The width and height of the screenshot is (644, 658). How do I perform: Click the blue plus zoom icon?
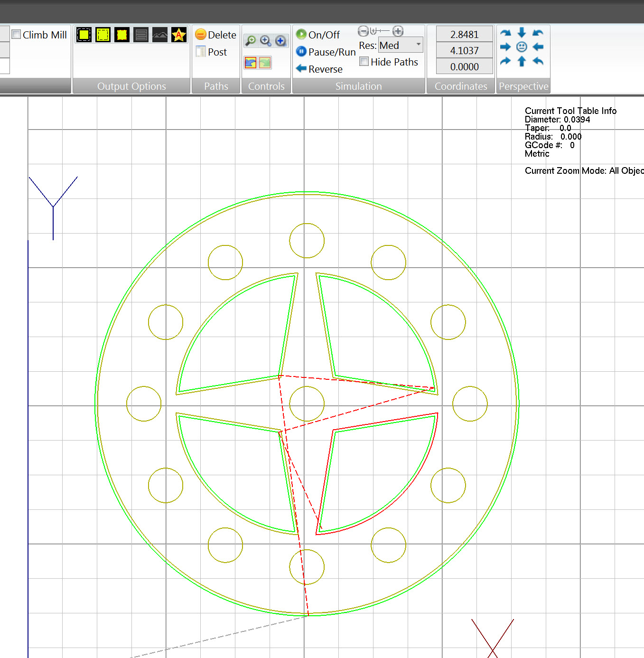click(x=280, y=41)
